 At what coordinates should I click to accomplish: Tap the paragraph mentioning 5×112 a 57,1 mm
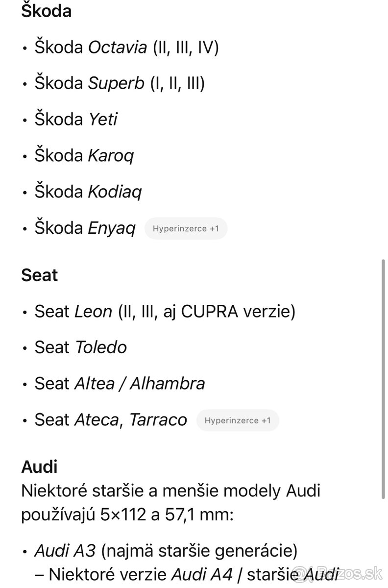coord(170,502)
